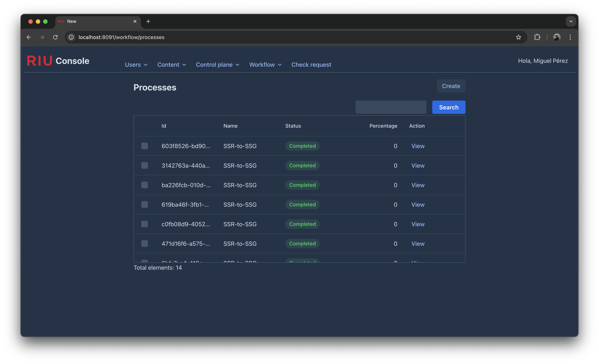Expand the Control plane dropdown
This screenshot has height=364, width=599.
(x=218, y=65)
